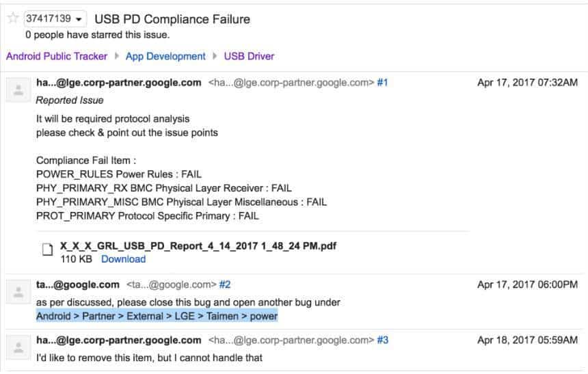The image size is (588, 374).
Task: Click the highlighted Android > Partner path text
Action: pyautogui.click(x=157, y=317)
